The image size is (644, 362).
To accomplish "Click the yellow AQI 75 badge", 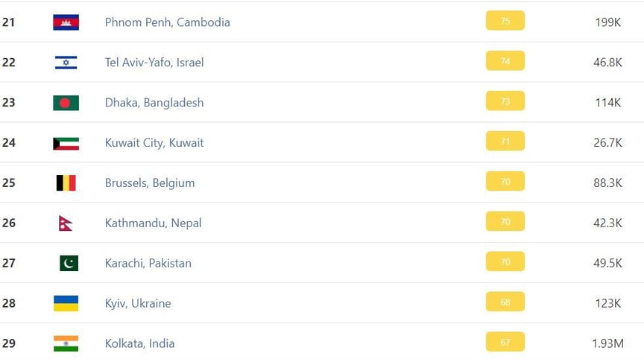I will 505,21.
